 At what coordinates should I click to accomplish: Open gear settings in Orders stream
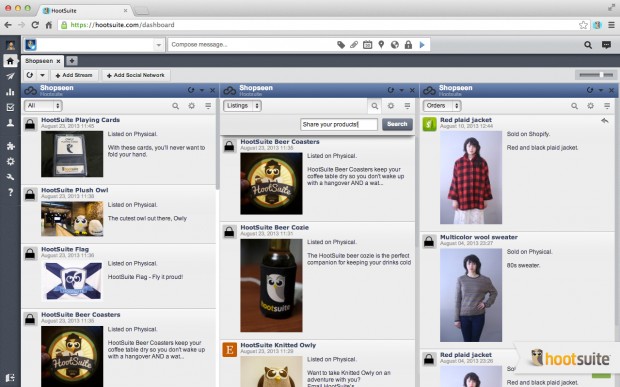coord(590,106)
